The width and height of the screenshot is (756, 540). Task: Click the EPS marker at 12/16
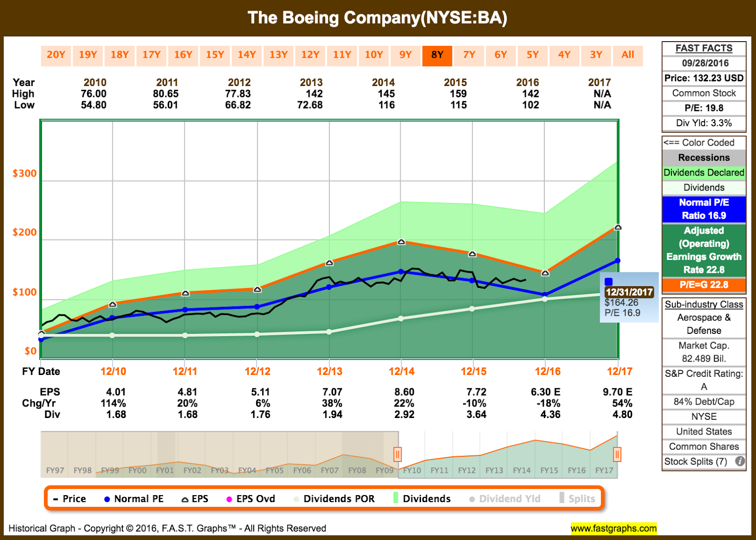pyautogui.click(x=545, y=273)
